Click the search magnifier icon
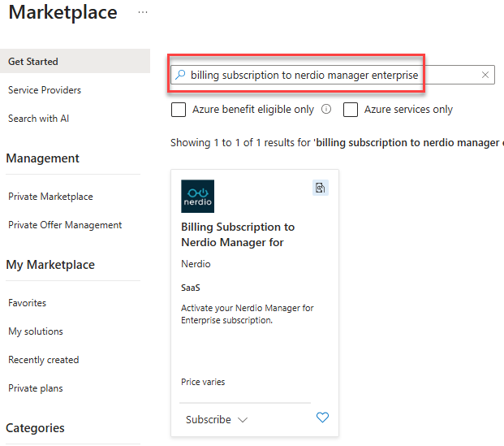Screen dimensions: 504x446 180,75
